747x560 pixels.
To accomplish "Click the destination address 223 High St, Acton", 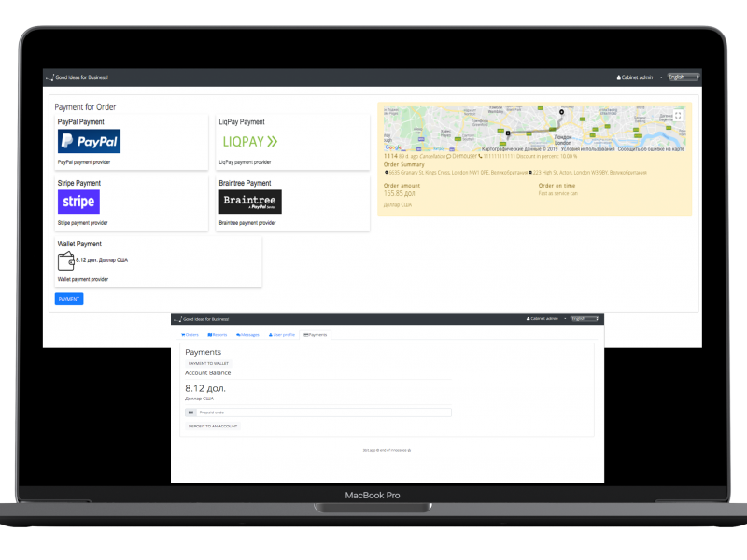I will pyautogui.click(x=590, y=173).
